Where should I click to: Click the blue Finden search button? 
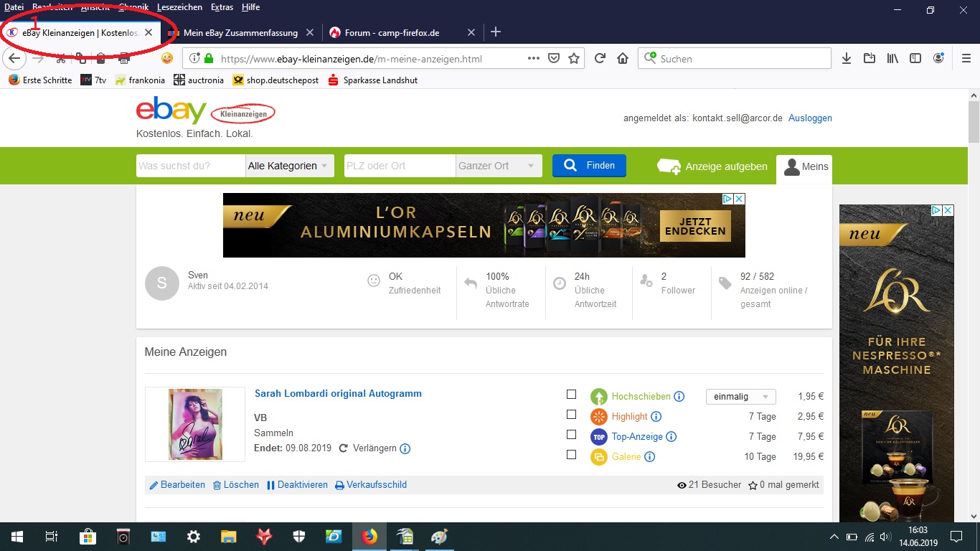[x=589, y=166]
